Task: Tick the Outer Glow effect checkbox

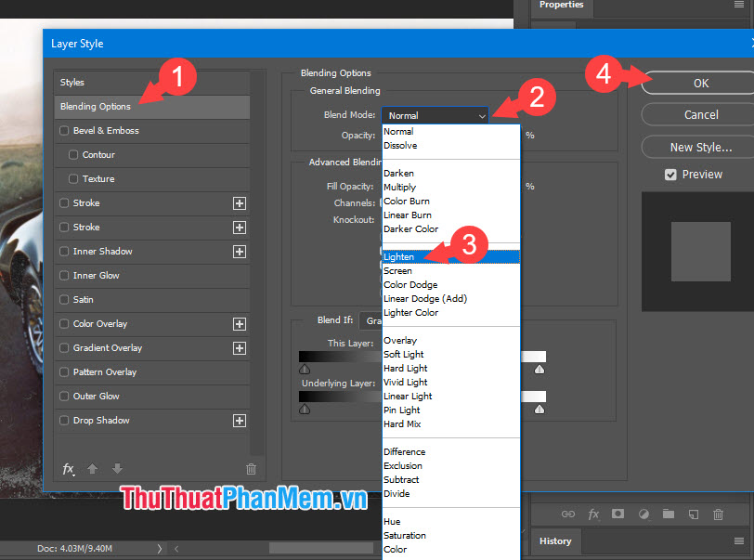Action: (x=64, y=397)
